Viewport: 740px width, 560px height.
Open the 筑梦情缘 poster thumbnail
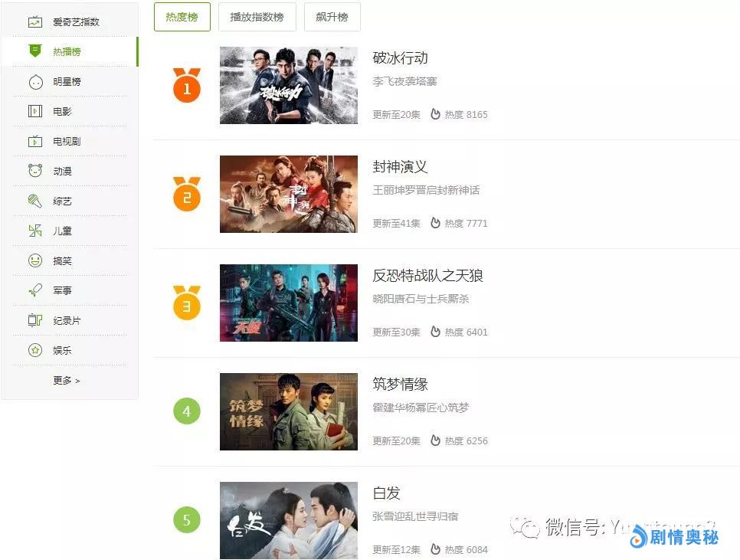289,411
